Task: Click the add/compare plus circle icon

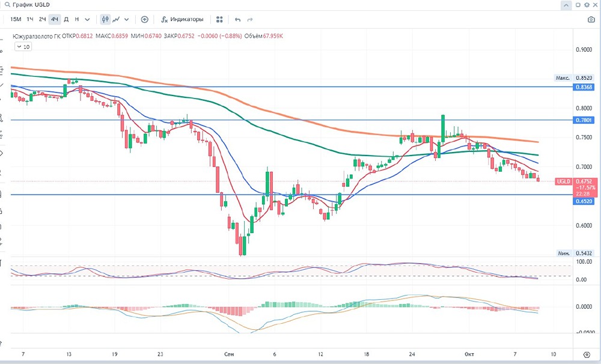Action: 144,20
